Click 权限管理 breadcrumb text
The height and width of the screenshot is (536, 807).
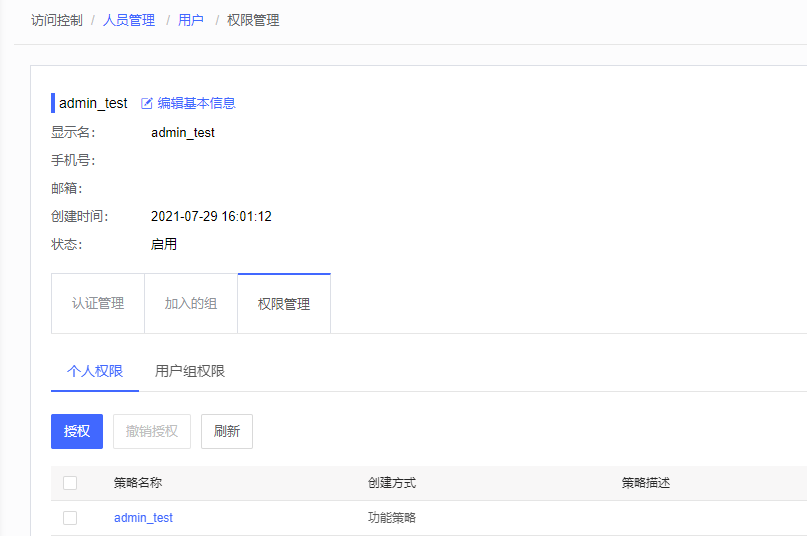coord(253,21)
